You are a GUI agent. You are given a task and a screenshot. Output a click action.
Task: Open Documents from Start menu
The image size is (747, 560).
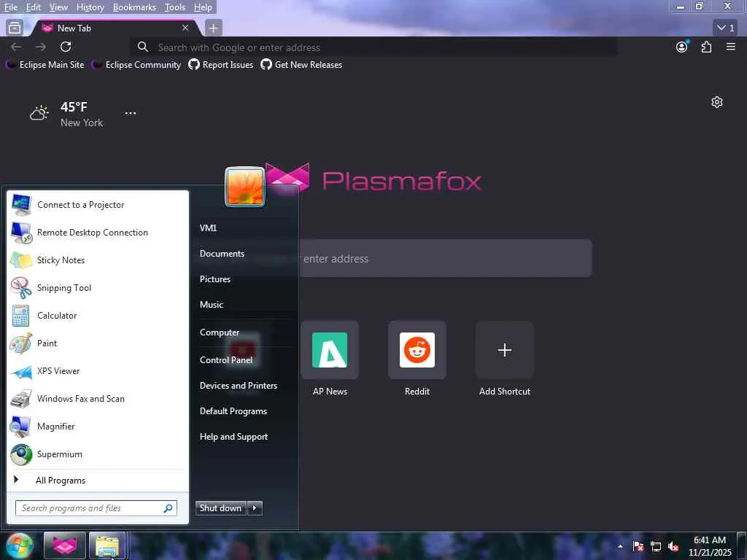pyautogui.click(x=222, y=254)
